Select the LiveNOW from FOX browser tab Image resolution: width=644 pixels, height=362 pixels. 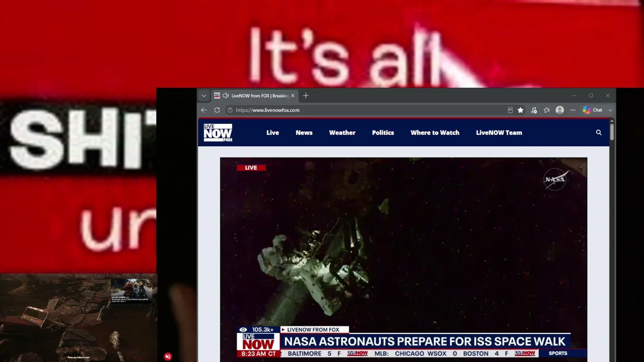(x=255, y=96)
